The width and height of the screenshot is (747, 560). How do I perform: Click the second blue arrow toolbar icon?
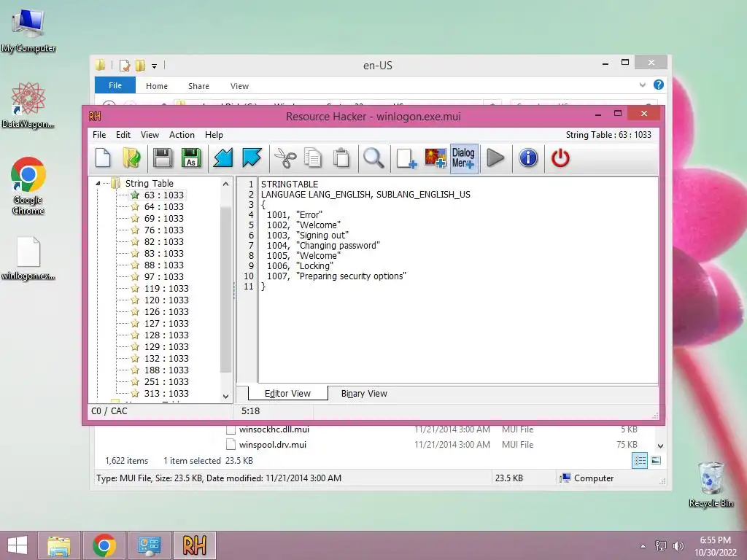click(252, 158)
